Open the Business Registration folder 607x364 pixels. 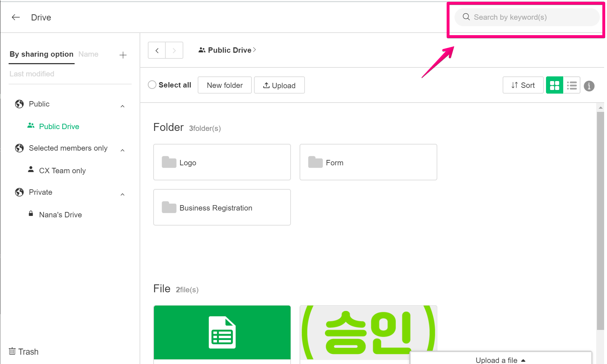point(222,207)
